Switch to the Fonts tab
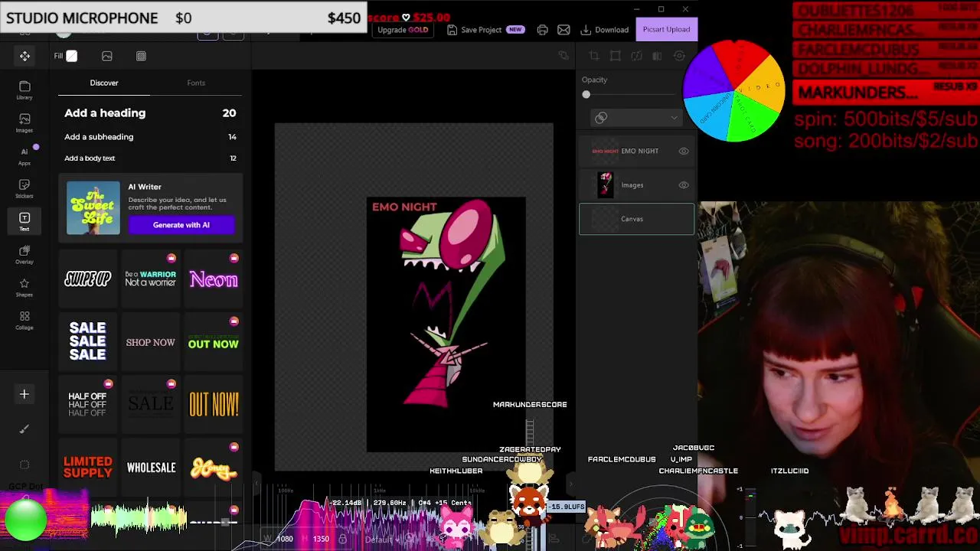Viewport: 980px width, 551px height. [196, 83]
